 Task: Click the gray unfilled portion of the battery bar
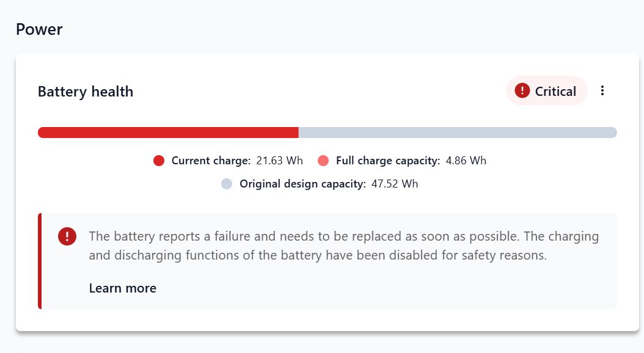[457, 133]
